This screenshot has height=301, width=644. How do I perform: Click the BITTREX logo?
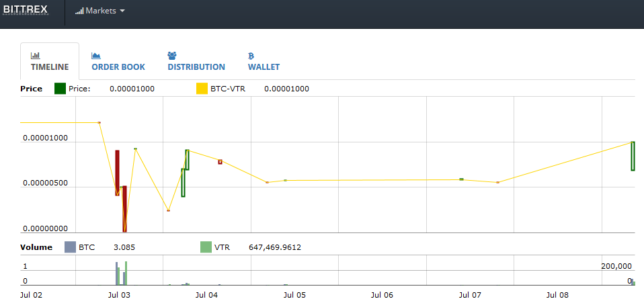[x=26, y=9]
